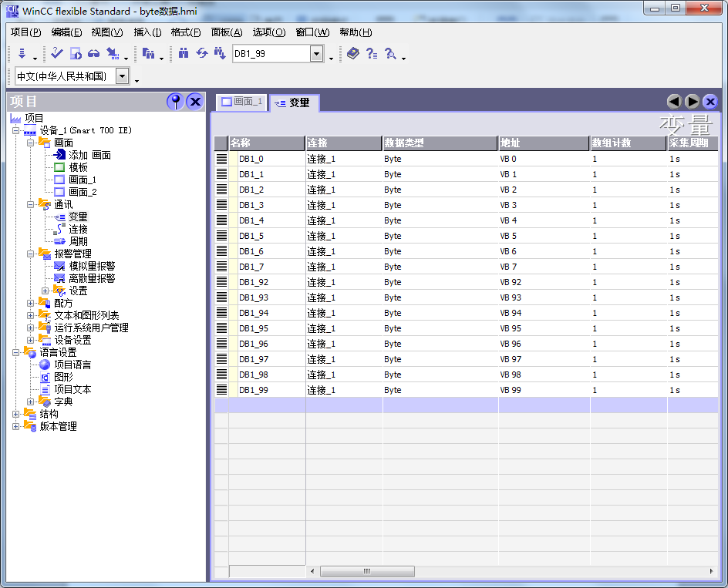Open the 编辑(E) menu
Image resolution: width=728 pixels, height=588 pixels.
pyautogui.click(x=66, y=32)
